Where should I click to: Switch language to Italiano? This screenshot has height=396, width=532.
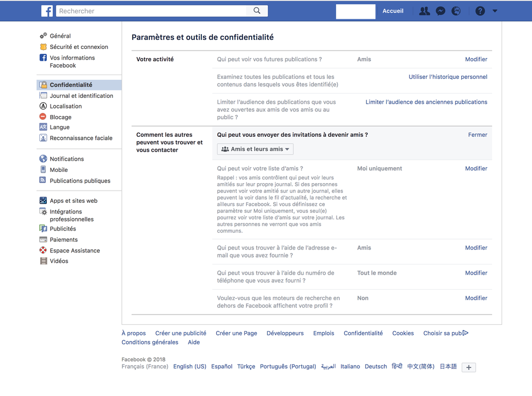pos(350,366)
